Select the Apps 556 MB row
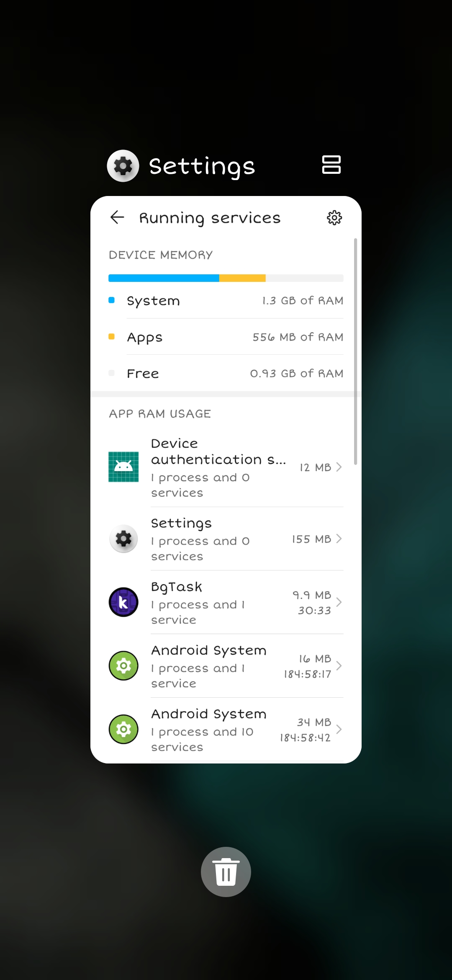The width and height of the screenshot is (452, 980). point(226,337)
